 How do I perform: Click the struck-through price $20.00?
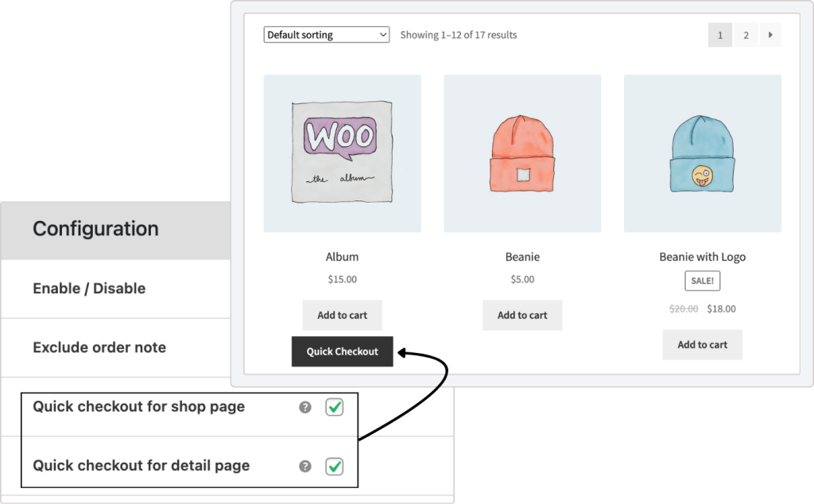tap(684, 308)
